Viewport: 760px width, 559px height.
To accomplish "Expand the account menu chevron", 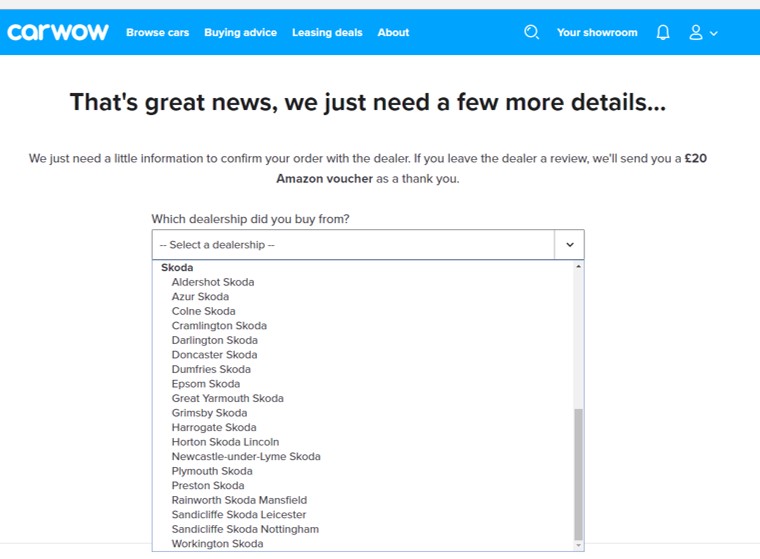I will click(x=713, y=33).
